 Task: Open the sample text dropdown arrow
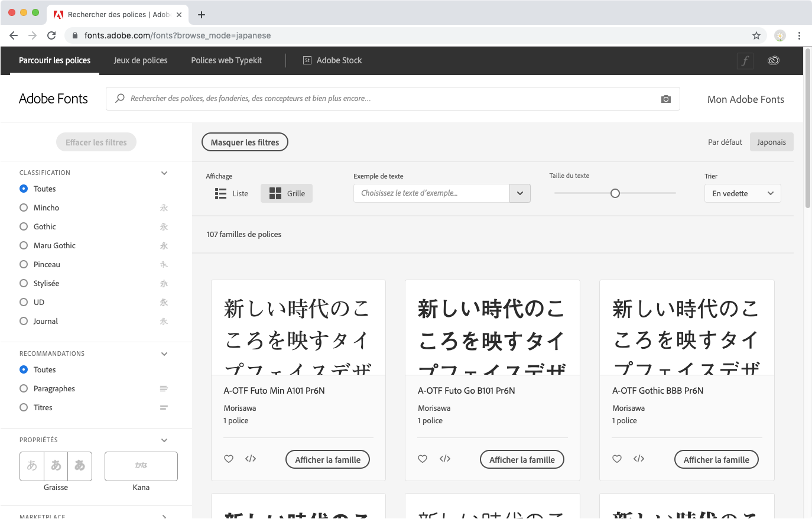click(520, 193)
